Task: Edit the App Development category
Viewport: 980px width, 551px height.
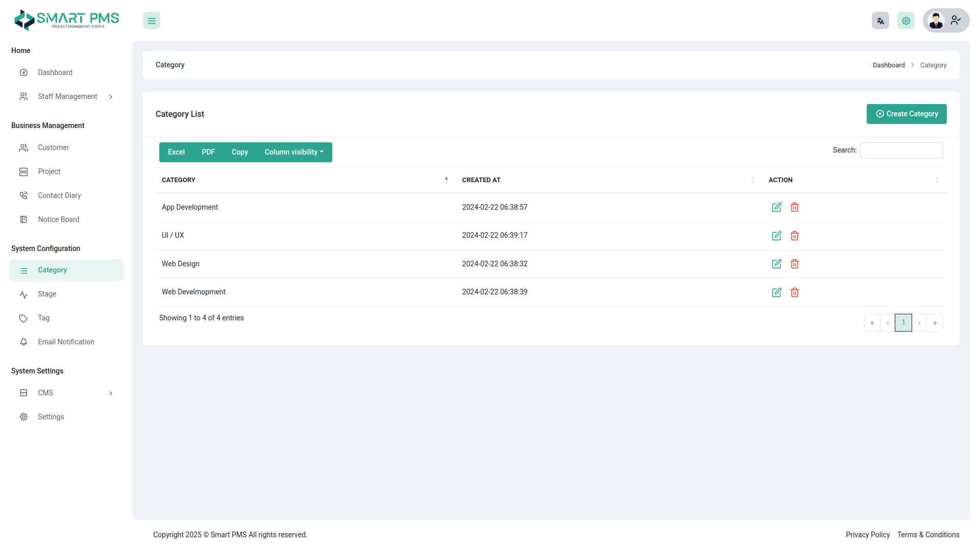Action: (x=776, y=207)
